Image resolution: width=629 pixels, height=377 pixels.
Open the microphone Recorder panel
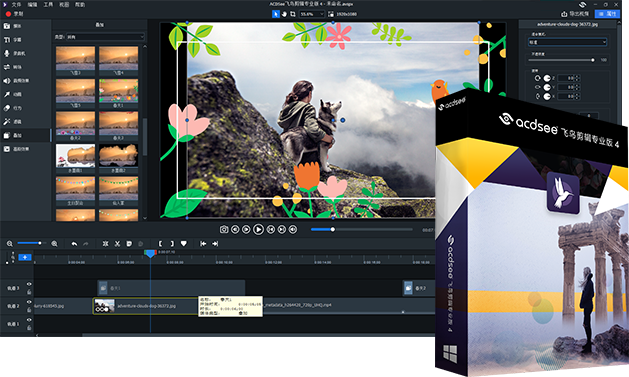point(7,53)
